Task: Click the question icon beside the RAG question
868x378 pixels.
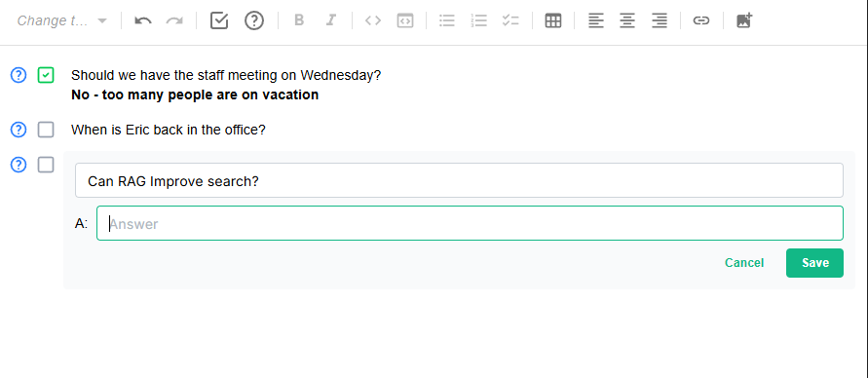Action: coord(19,165)
